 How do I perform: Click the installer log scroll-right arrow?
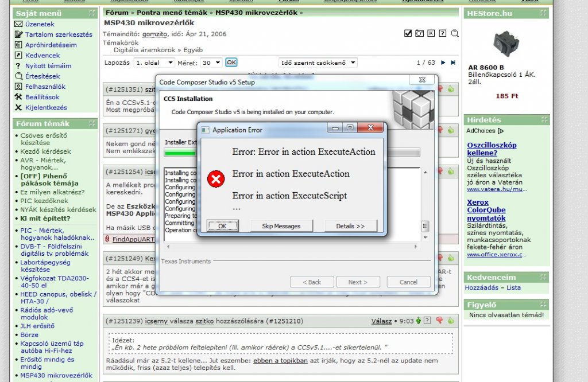coord(415,247)
